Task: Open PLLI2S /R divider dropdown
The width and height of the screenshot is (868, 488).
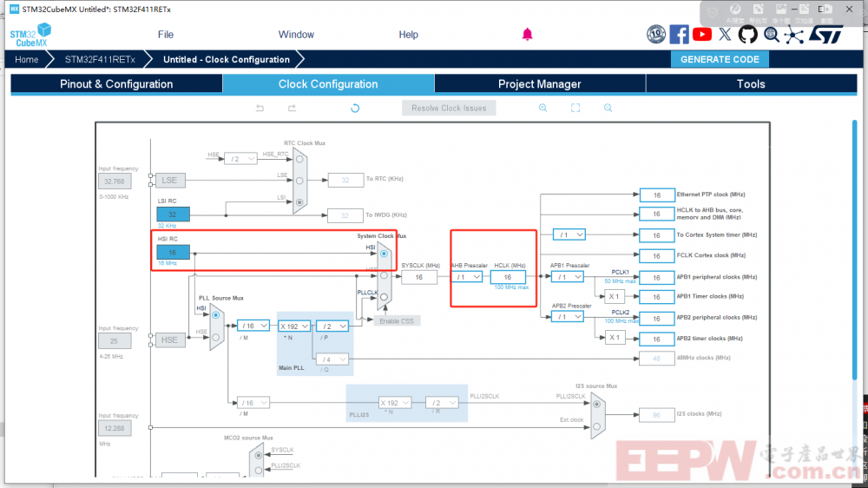Action: coord(443,403)
